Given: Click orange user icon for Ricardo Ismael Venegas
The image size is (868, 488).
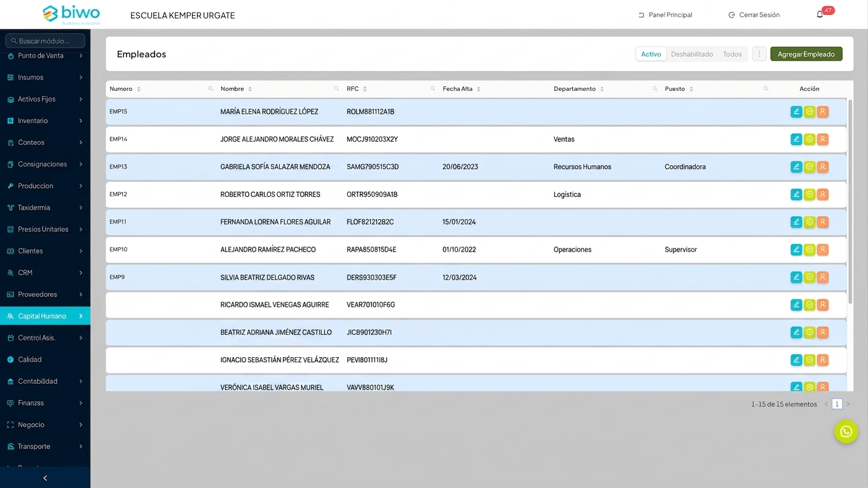Looking at the screenshot, I should point(823,305).
